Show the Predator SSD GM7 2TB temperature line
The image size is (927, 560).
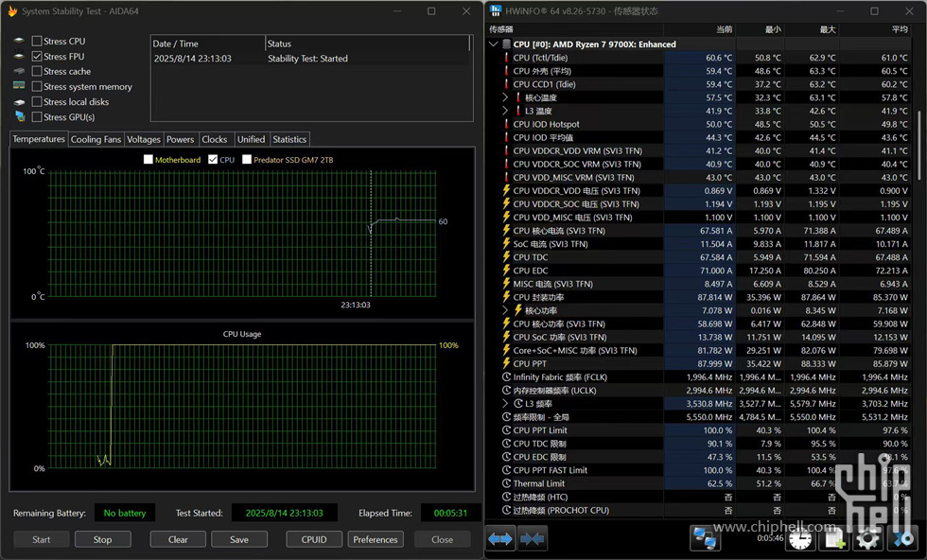[x=247, y=160]
